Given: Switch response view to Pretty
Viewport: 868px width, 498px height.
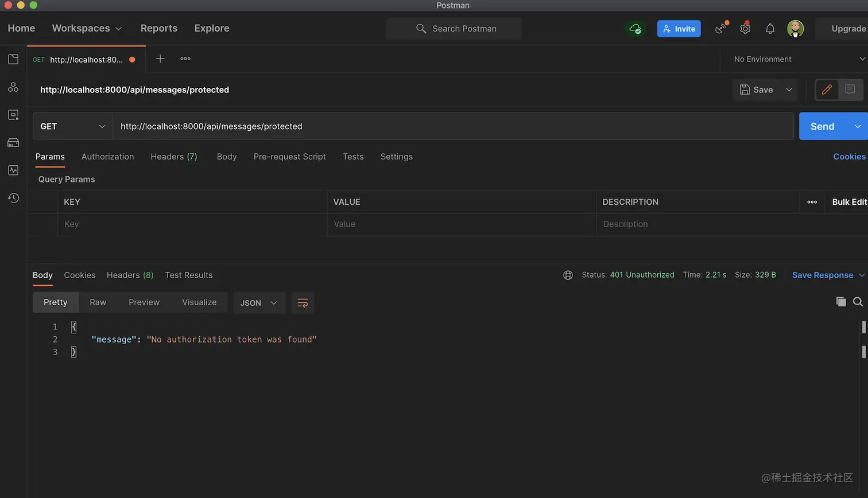Looking at the screenshot, I should [56, 302].
